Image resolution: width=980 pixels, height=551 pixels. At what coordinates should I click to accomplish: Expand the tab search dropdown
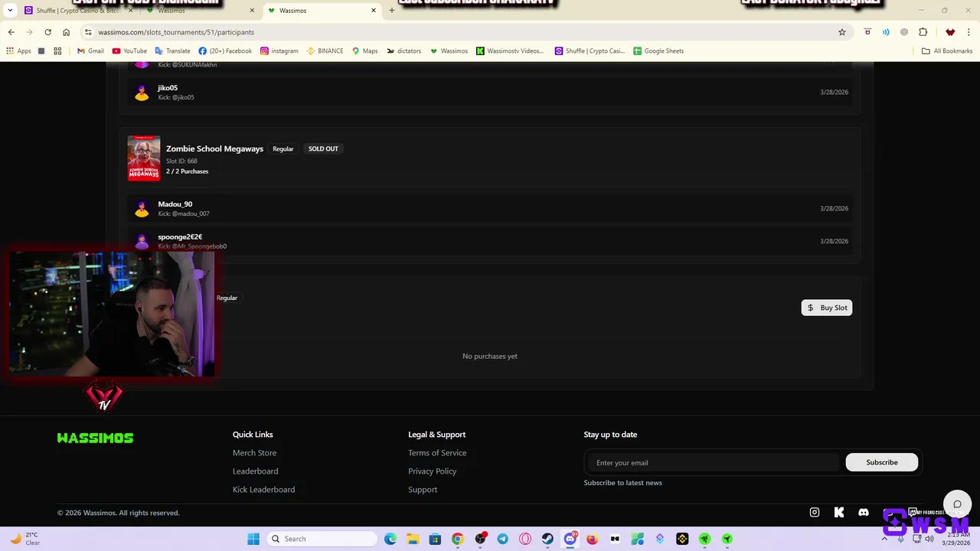coord(11,11)
